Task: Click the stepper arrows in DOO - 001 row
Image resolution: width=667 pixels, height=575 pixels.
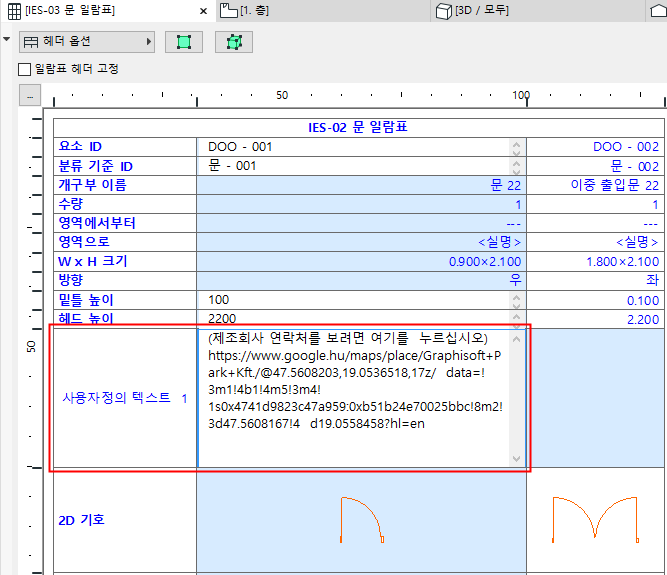Action: 516,147
